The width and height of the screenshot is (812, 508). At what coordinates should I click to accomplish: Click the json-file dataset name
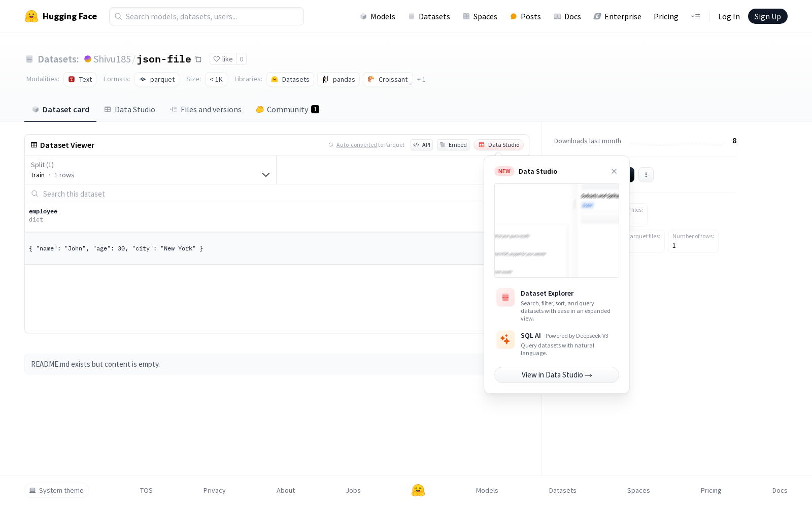164,59
